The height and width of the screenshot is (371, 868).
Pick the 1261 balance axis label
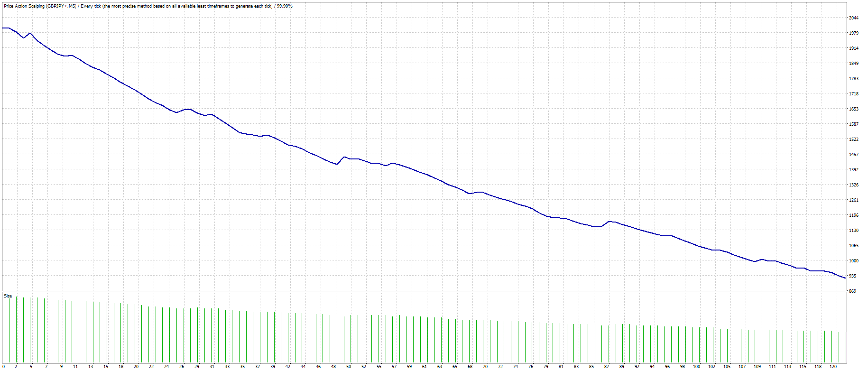coord(854,200)
